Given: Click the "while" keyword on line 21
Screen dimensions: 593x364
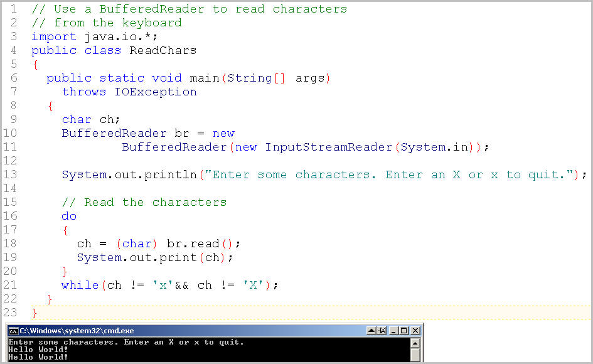Looking at the screenshot, I should pos(80,285).
